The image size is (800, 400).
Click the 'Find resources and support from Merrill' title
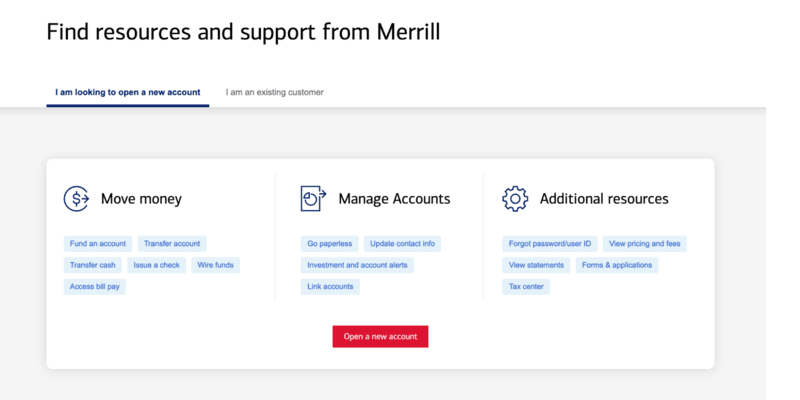[x=243, y=32]
